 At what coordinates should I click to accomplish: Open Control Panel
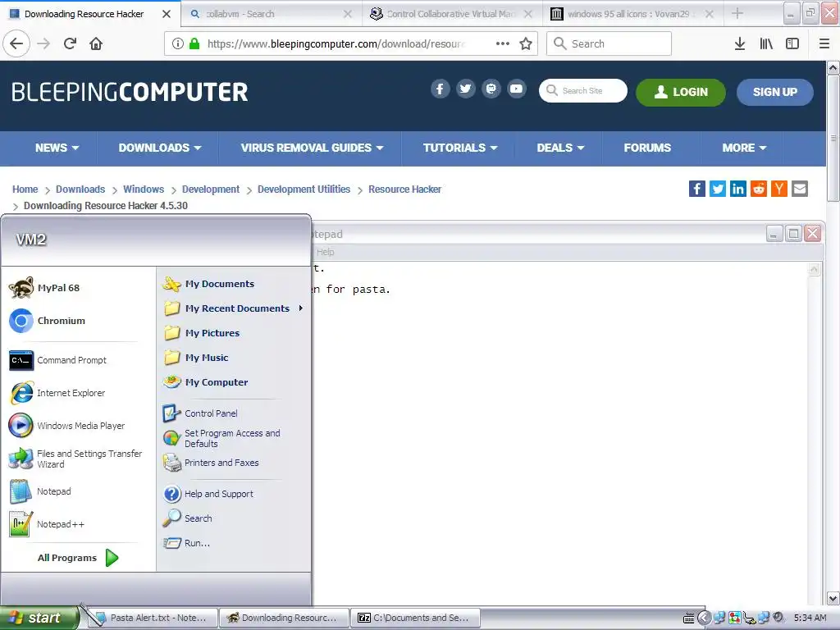click(x=200, y=413)
